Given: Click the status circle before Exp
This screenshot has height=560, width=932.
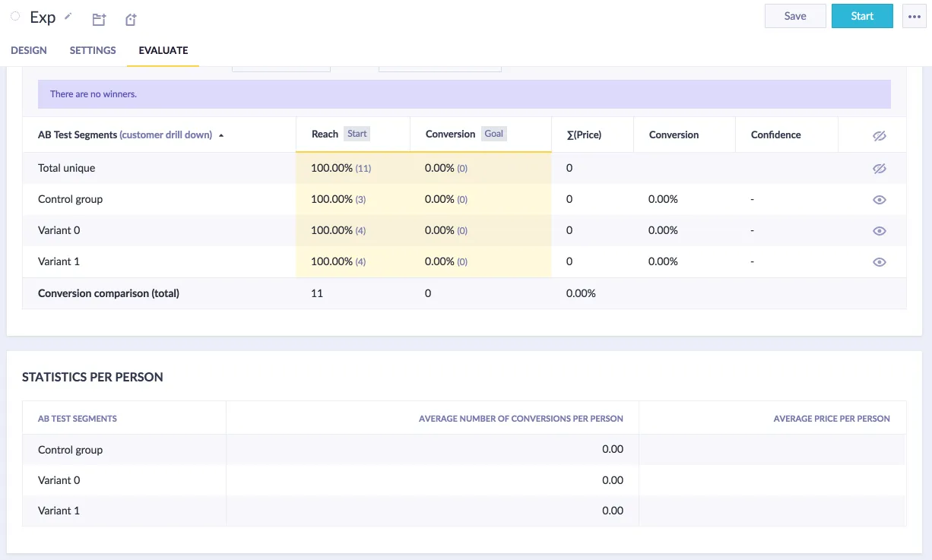Looking at the screenshot, I should pyautogui.click(x=15, y=16).
